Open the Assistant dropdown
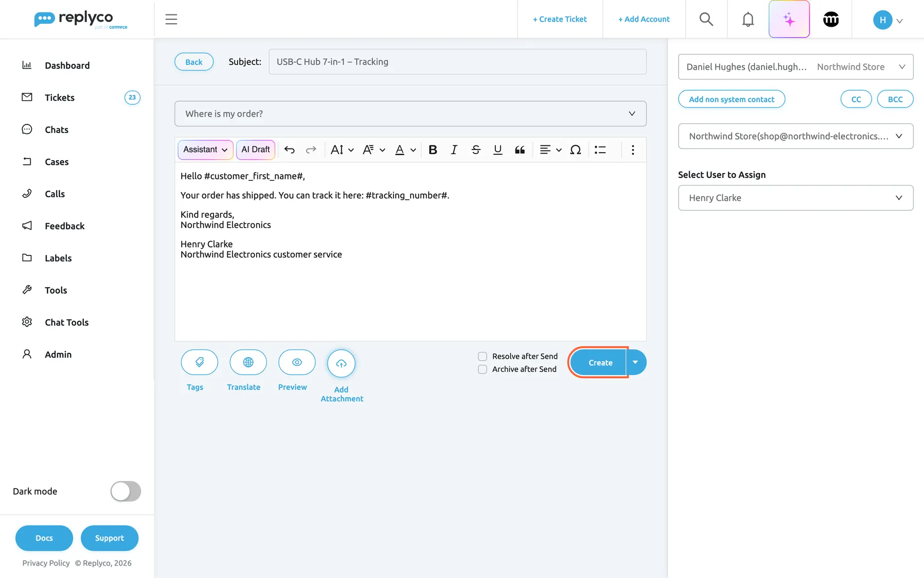 coord(205,150)
